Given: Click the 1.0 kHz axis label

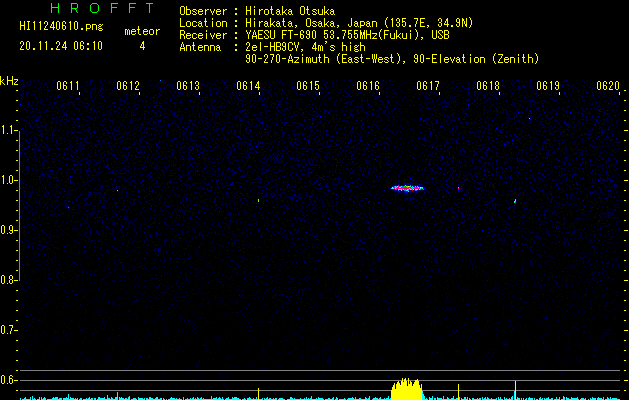Looking at the screenshot, I should coord(8,180).
